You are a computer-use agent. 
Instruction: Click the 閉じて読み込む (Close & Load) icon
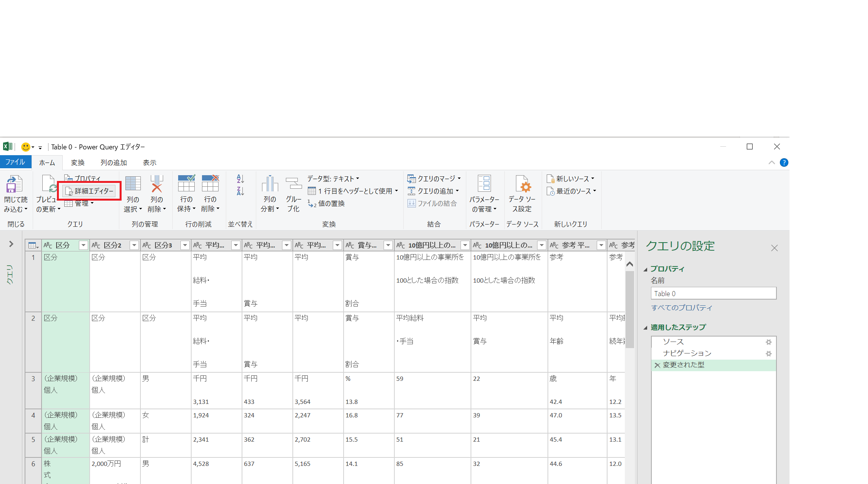[14, 184]
